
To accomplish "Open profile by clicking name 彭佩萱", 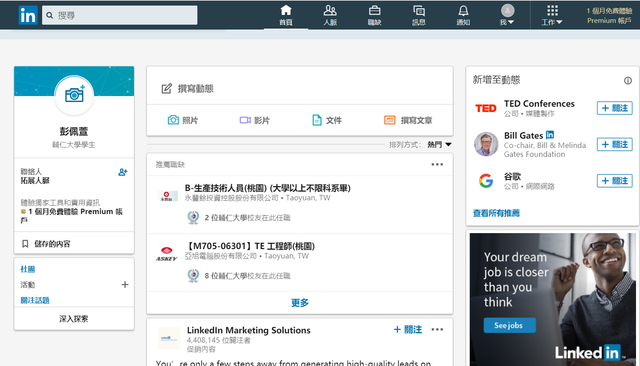I will tap(74, 131).
